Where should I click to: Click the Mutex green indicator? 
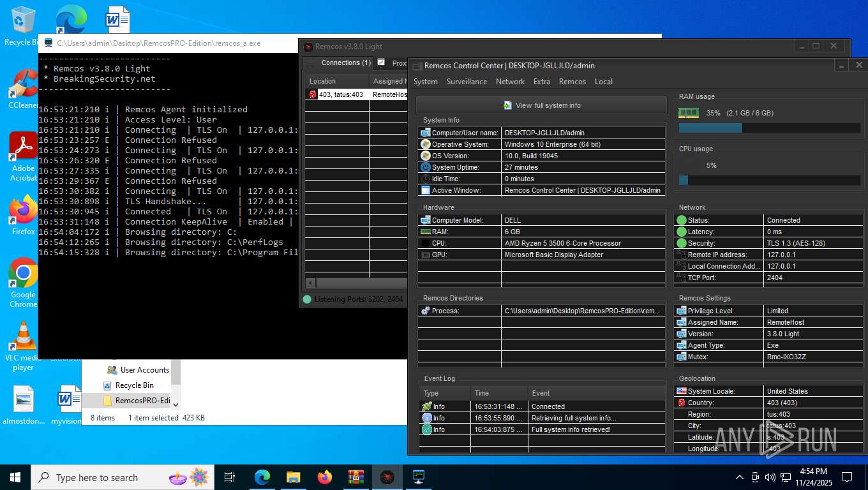click(x=682, y=357)
